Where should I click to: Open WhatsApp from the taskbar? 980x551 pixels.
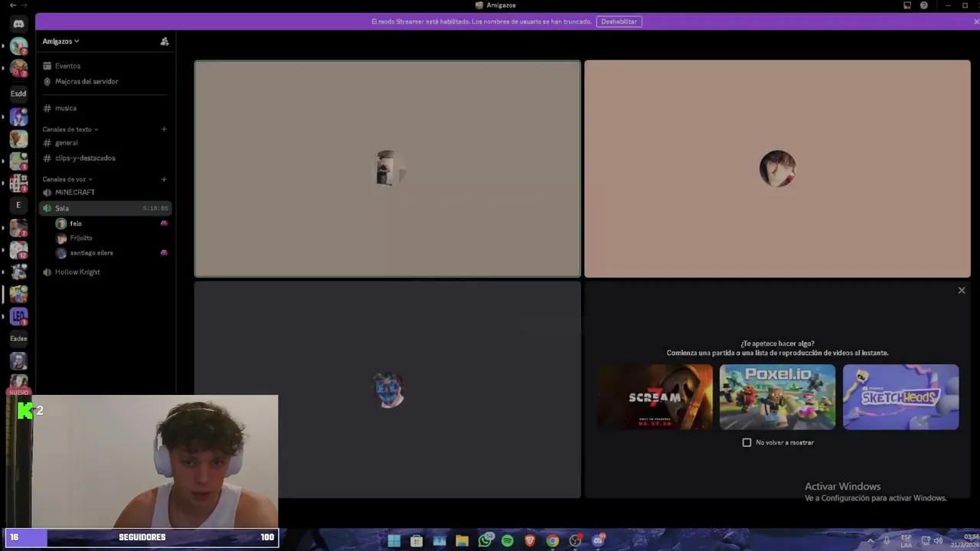click(485, 541)
